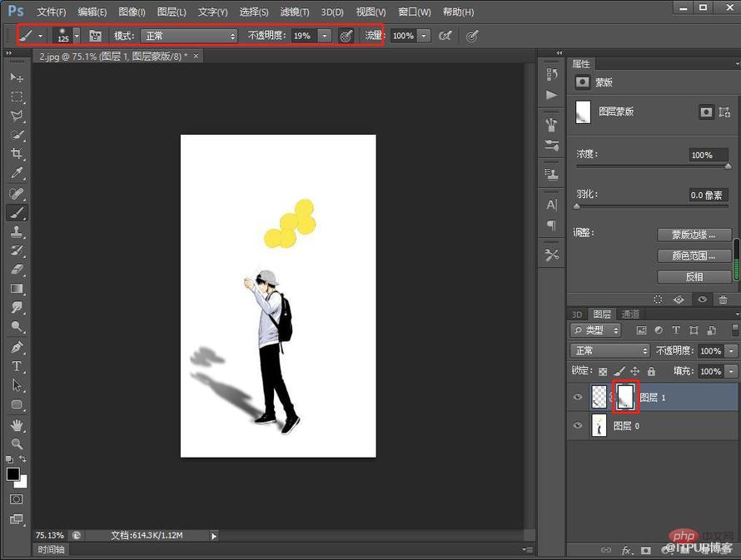Select the Eraser tool
The width and height of the screenshot is (741, 560).
click(17, 269)
